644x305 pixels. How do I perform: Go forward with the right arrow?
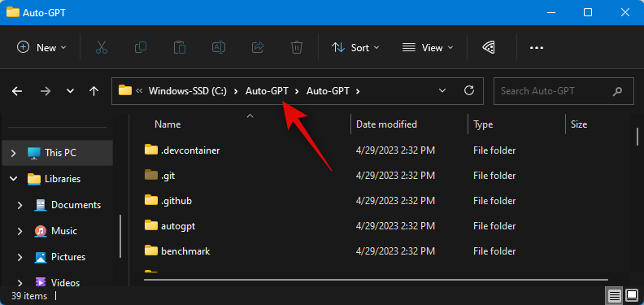(46, 91)
